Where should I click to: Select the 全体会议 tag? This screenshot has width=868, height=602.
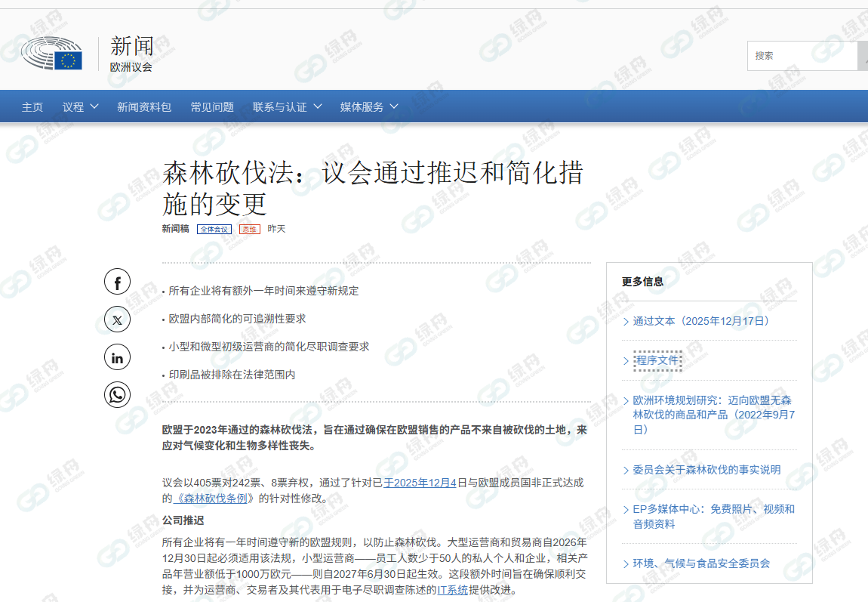pos(214,230)
